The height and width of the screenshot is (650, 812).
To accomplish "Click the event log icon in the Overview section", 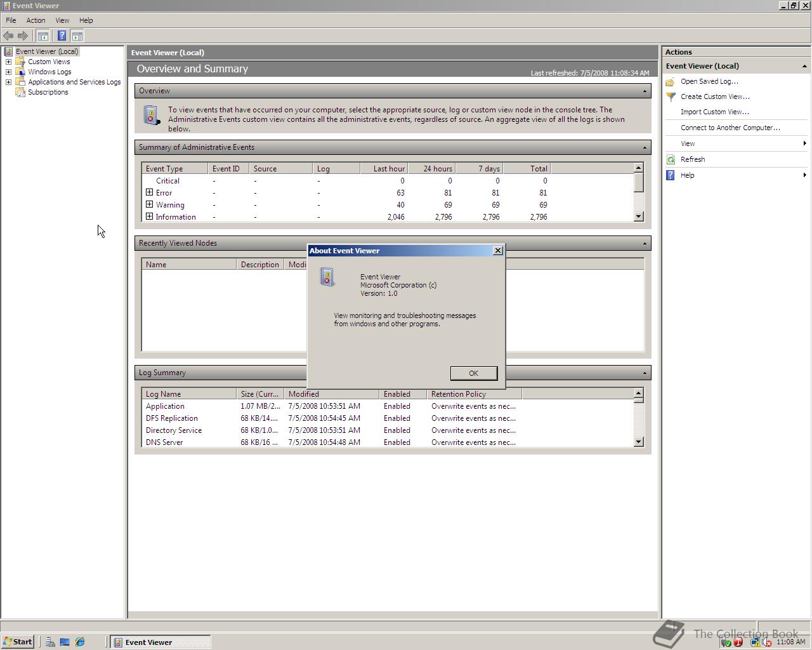I will tap(151, 115).
